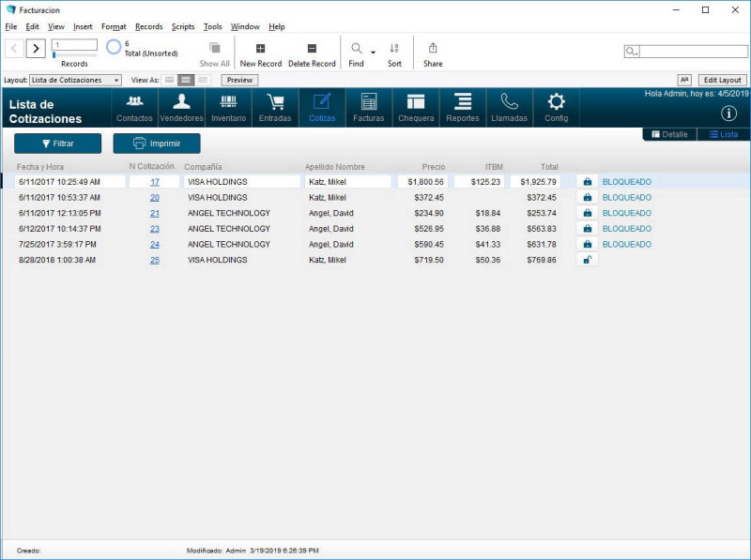Click the Edit Layout button
Screen dimensions: 751x560
722,80
